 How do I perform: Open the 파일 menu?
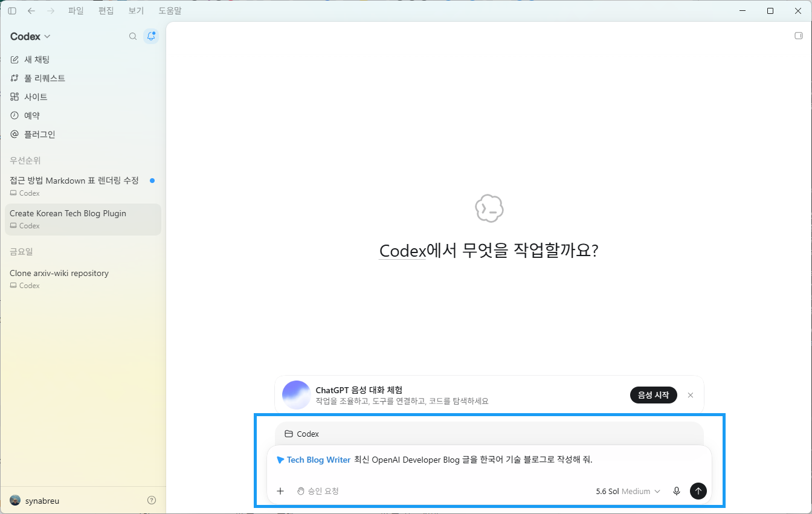point(76,11)
